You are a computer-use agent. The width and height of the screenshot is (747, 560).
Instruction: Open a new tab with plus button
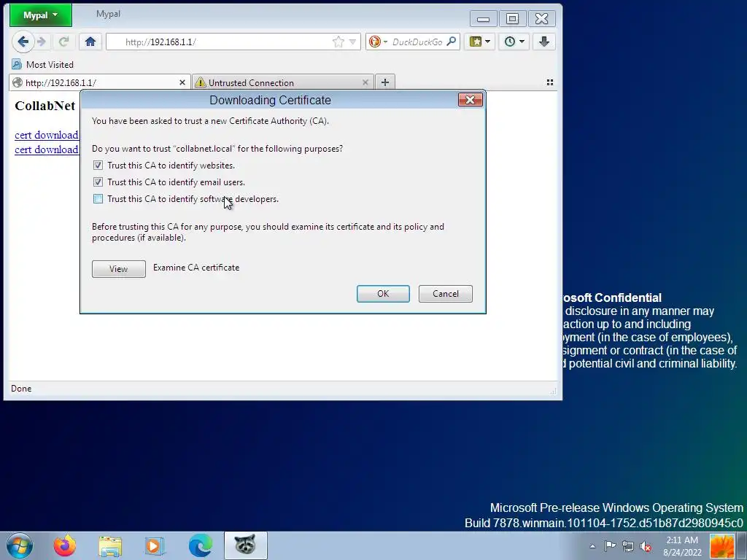click(x=385, y=82)
